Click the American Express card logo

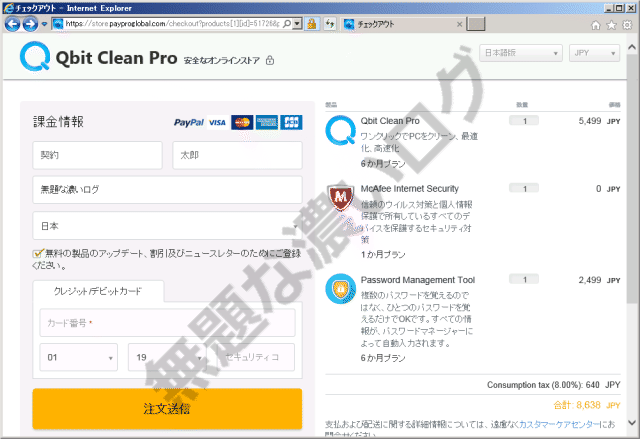[x=267, y=122]
